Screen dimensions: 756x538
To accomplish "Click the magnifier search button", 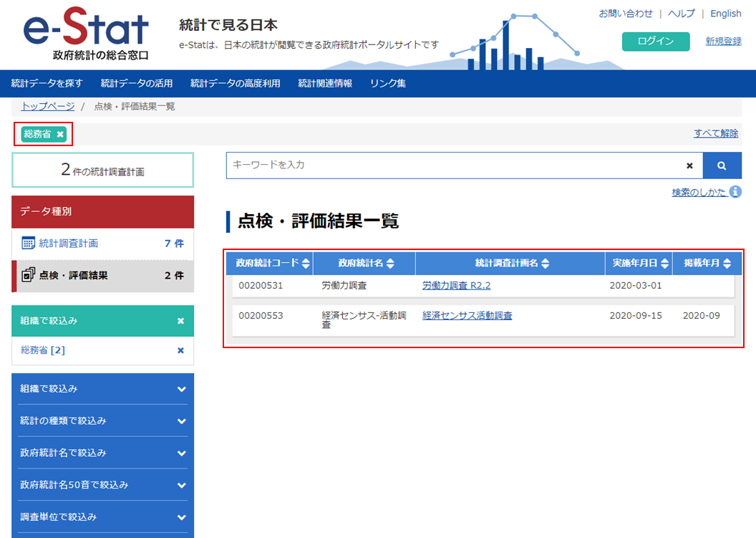I will (x=722, y=165).
